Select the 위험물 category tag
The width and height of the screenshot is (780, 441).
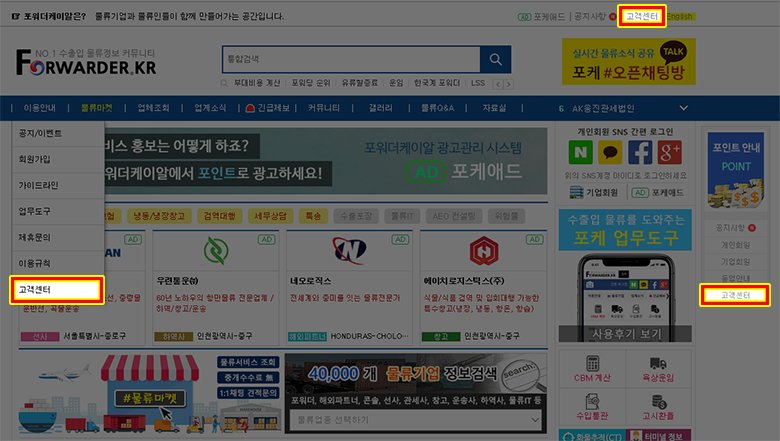(x=506, y=216)
